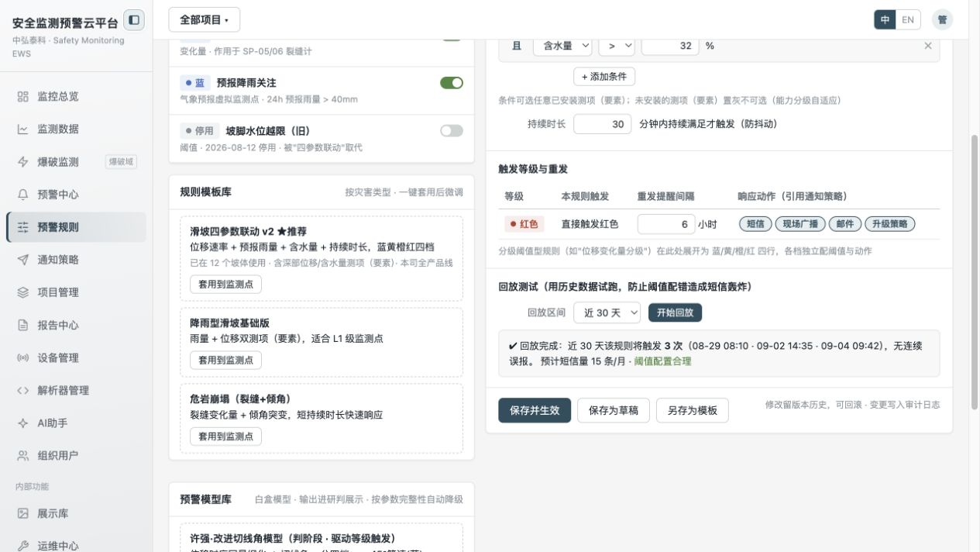Open 监测数据 chart icon

tap(23, 129)
